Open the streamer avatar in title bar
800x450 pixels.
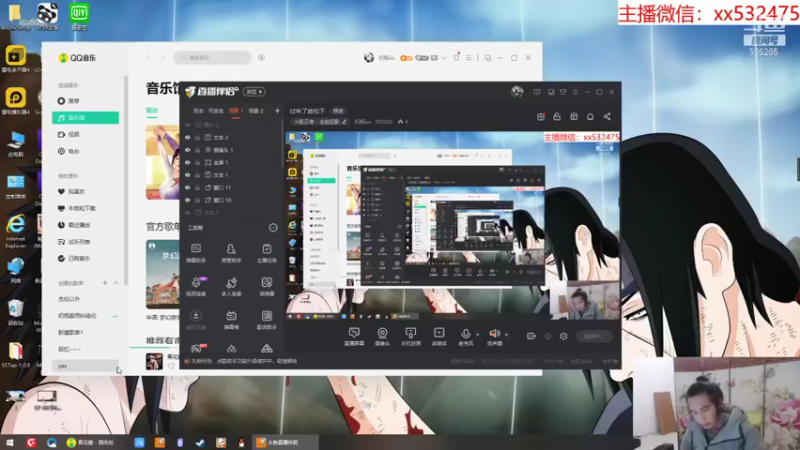(x=517, y=92)
